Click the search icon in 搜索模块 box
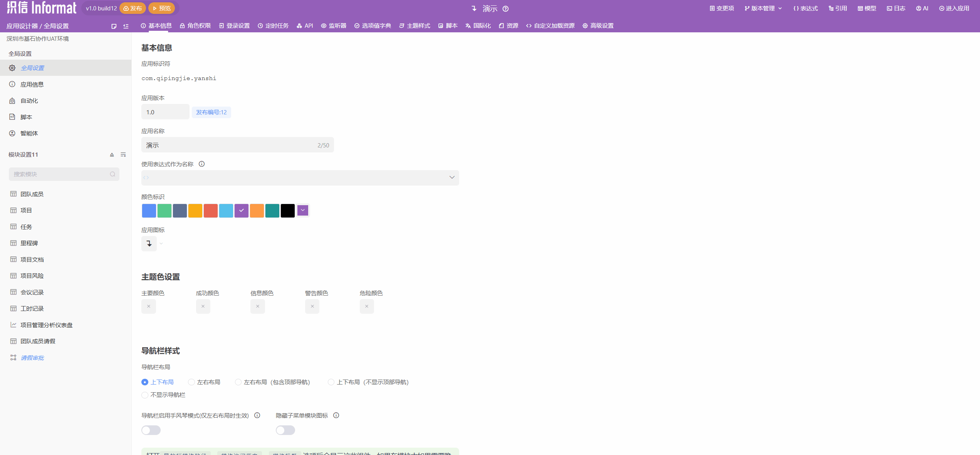980x455 pixels. click(x=112, y=174)
